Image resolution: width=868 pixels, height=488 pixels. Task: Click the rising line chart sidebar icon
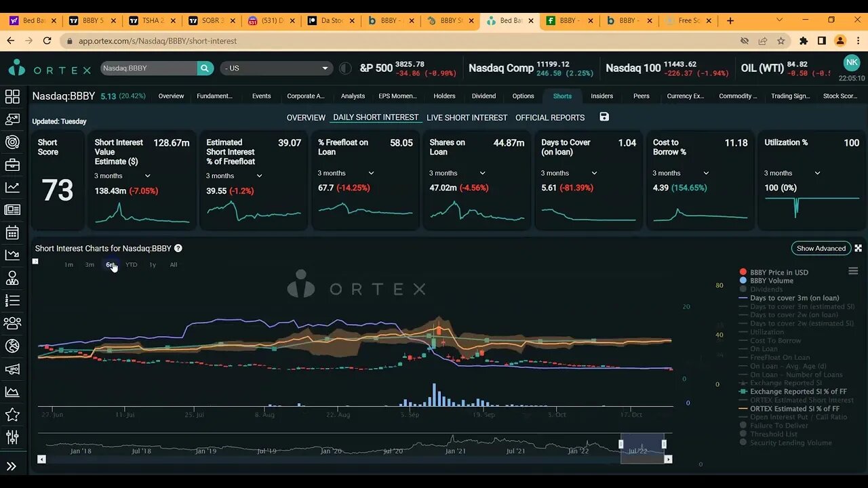tap(12, 187)
